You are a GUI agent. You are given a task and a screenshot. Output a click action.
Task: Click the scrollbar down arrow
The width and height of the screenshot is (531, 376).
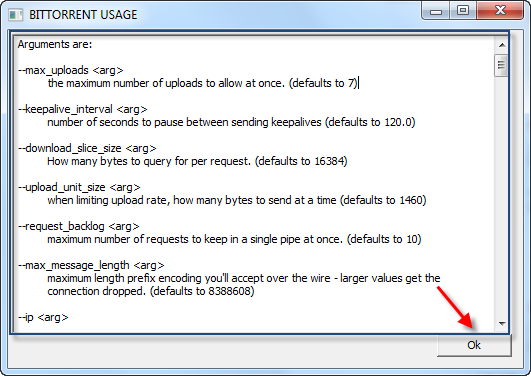click(502, 324)
